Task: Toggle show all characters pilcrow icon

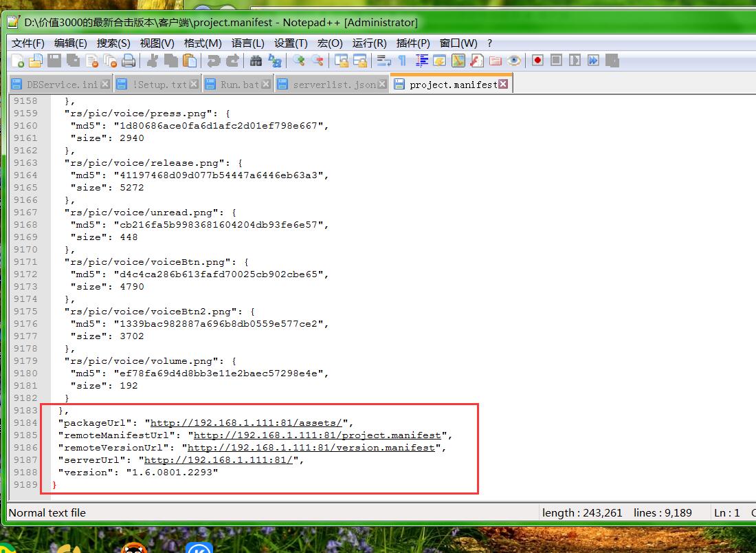Action: (x=402, y=61)
